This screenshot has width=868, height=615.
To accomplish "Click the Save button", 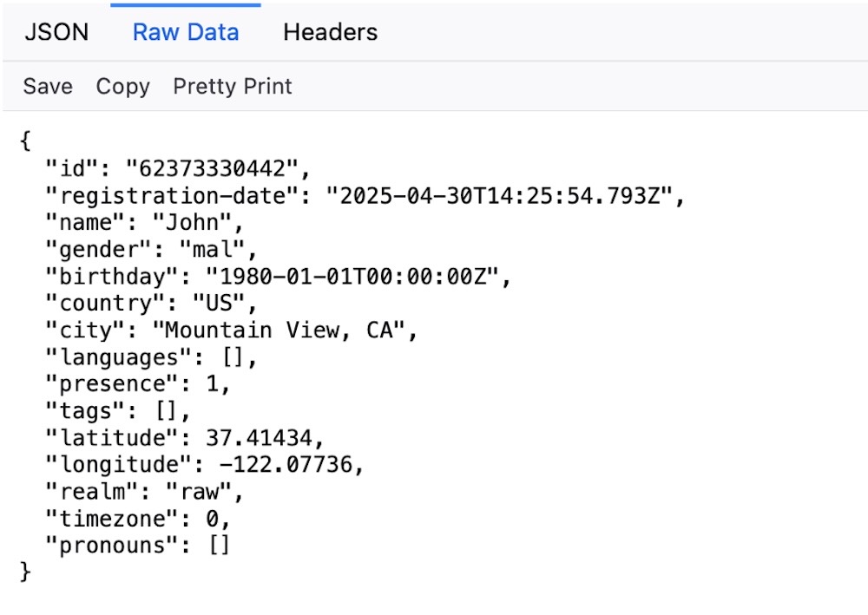I will [x=48, y=86].
